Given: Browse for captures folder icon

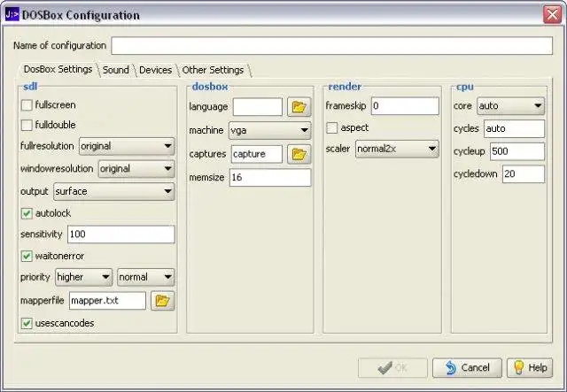Looking at the screenshot, I should tap(299, 154).
